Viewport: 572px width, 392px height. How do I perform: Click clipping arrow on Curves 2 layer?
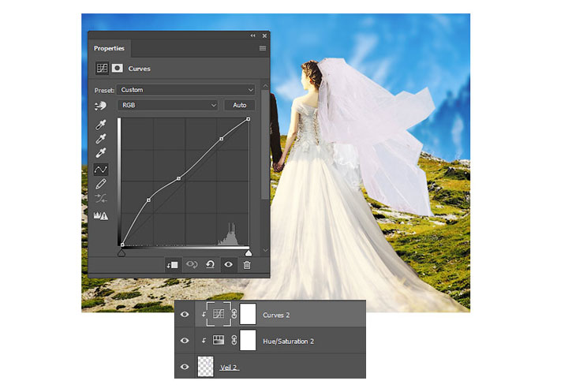(x=204, y=315)
